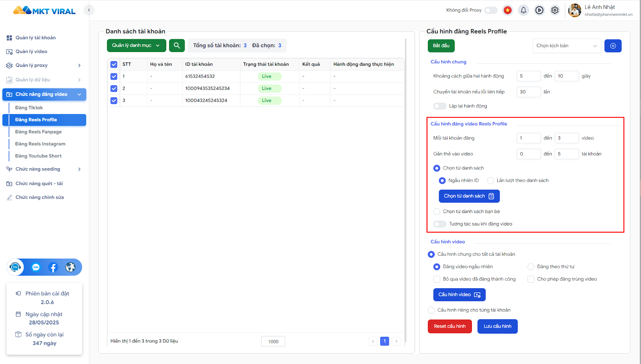Click the Phiên bản cài đặt icon
This screenshot has height=364, width=641.
(x=18, y=294)
